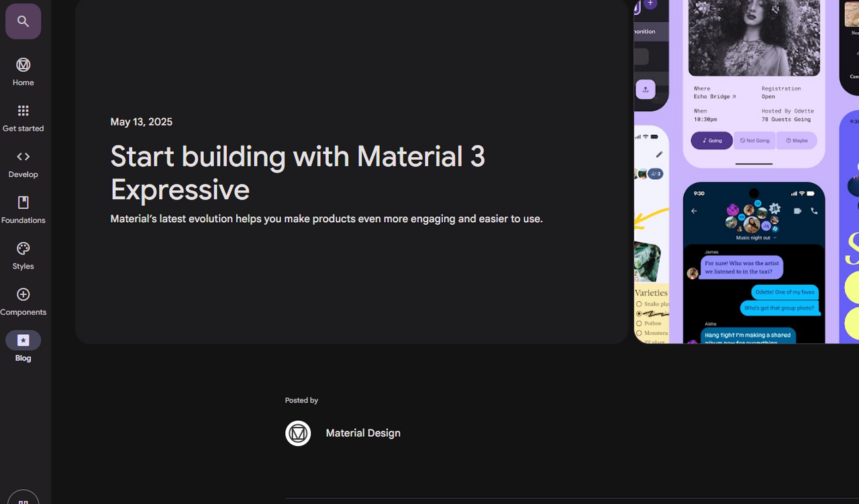Open the Get started section
The image size is (859, 504).
tap(23, 118)
